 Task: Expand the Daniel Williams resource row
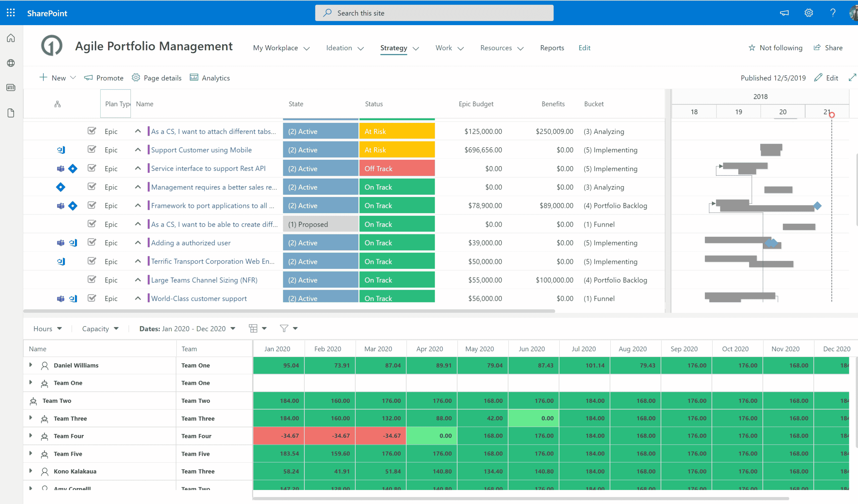(x=30, y=365)
